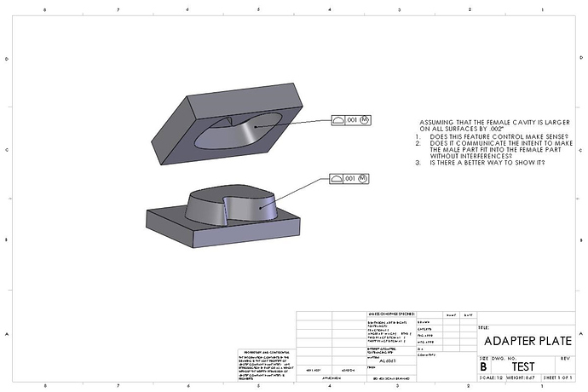Click the 'UNLESS OTHERWISE SPECIFIED:' heading
The height and width of the screenshot is (392, 588).
(x=392, y=314)
